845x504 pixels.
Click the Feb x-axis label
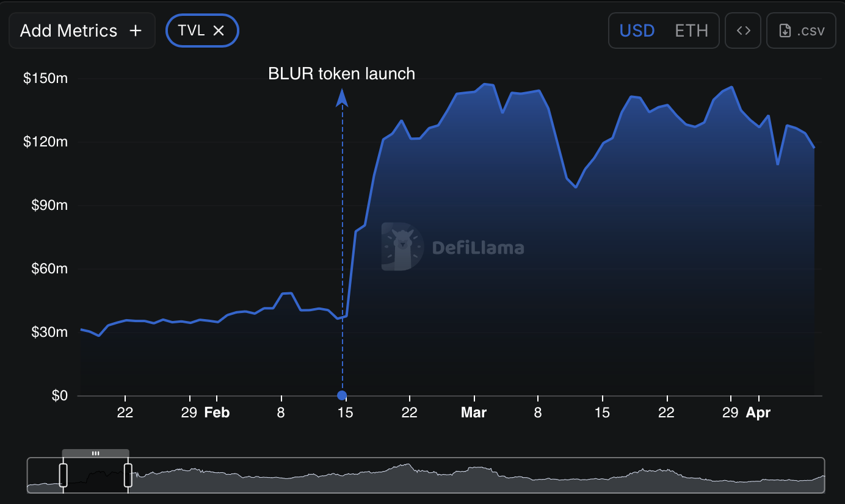[217, 412]
